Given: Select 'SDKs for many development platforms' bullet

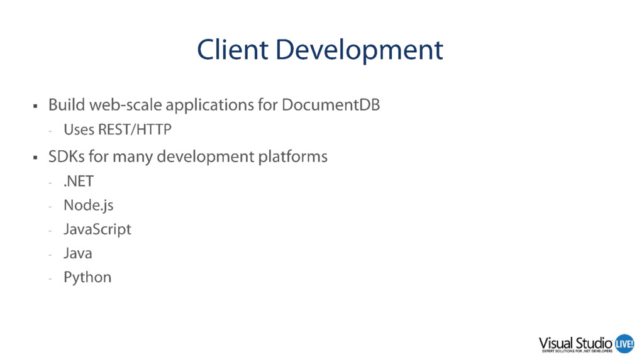Looking at the screenshot, I should click(x=187, y=156).
